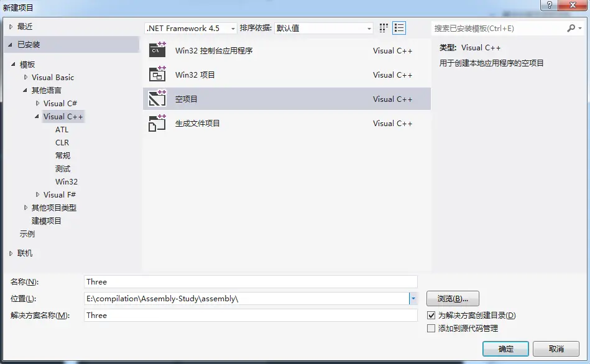Viewport: 590px width, 364px height.
Task: Expand the 其他项目类型 node
Action: tap(25, 207)
